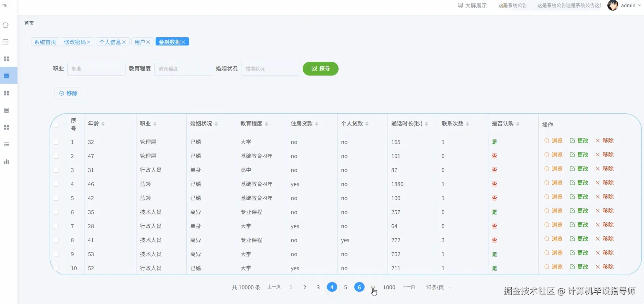Sort by 住房贷款 column arrows
Screen dimensions: 644x304
click(x=317, y=123)
